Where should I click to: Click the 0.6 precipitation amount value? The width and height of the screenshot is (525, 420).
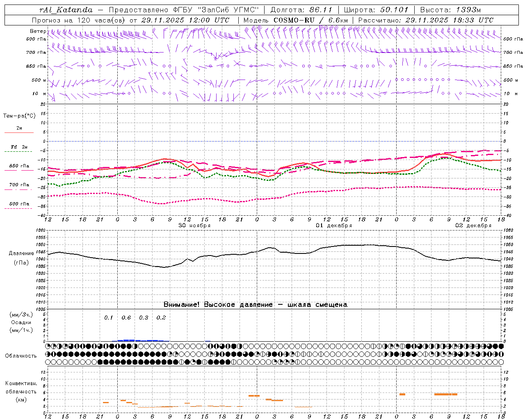click(x=126, y=318)
